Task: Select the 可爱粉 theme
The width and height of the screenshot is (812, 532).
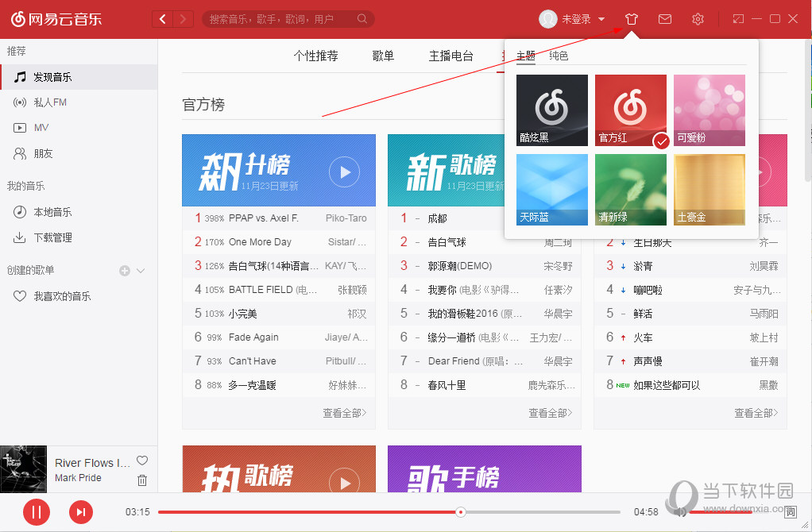Action: click(x=710, y=110)
